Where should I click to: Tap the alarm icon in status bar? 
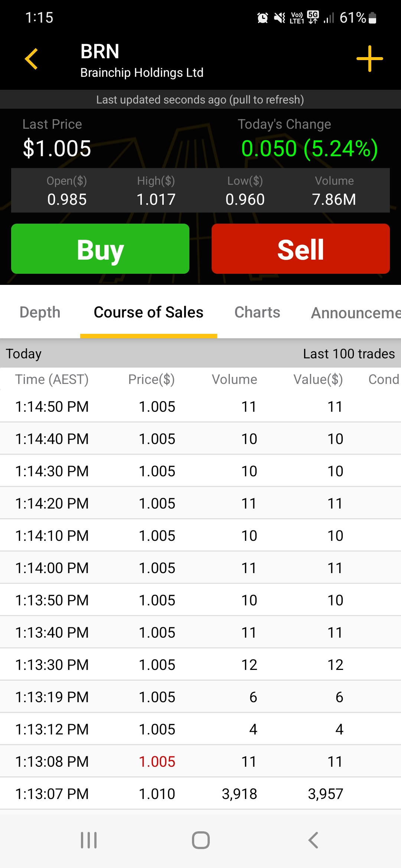click(x=263, y=17)
